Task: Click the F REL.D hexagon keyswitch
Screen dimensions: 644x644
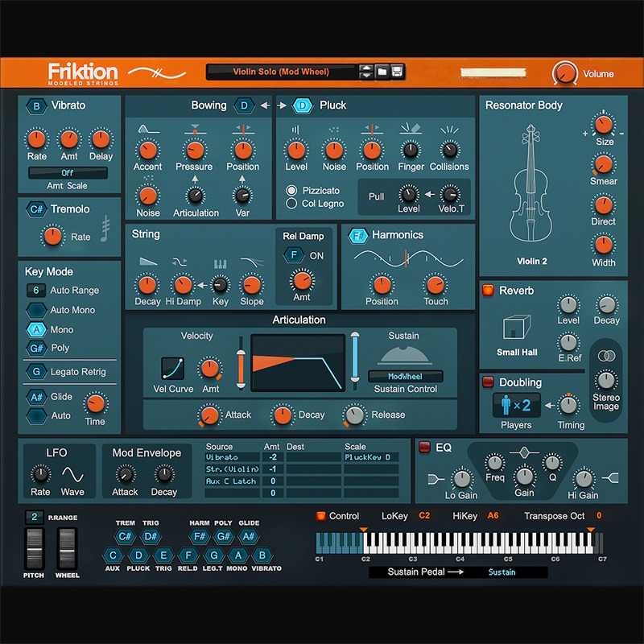Action: click(188, 555)
